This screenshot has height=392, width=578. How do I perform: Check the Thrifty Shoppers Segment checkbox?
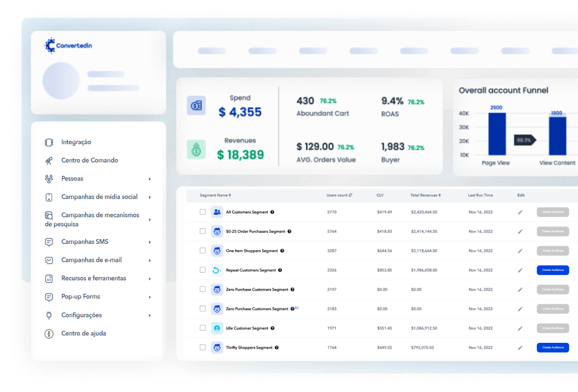(x=203, y=348)
